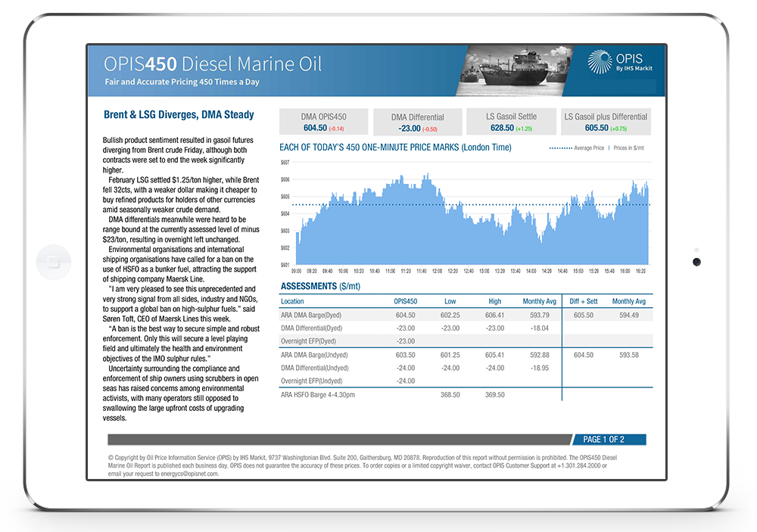
Task: Click the paragraph beginning 'February LSG settled'
Action: coord(181,194)
